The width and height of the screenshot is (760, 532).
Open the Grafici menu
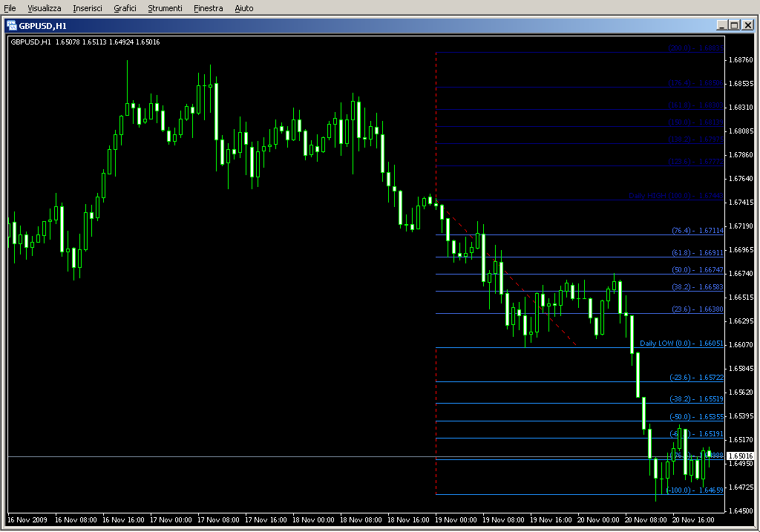125,8
